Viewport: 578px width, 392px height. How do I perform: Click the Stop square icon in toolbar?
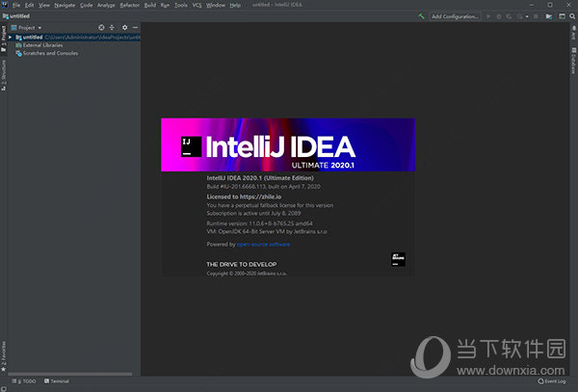pos(536,16)
